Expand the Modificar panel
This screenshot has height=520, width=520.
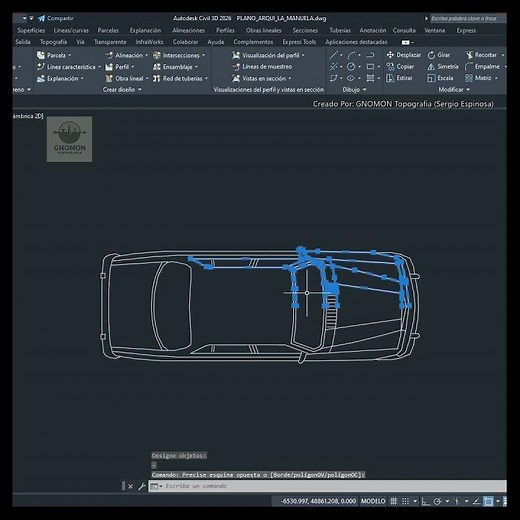click(454, 90)
